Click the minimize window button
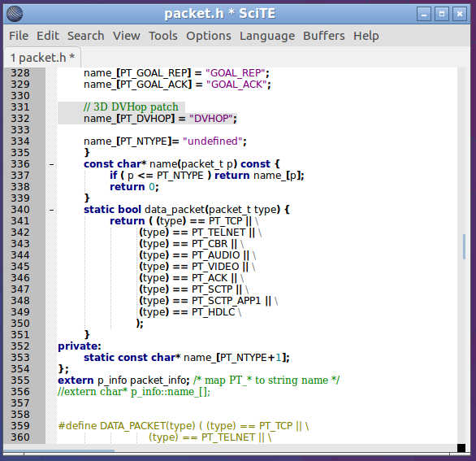This screenshot has height=461, width=476. coord(424,14)
